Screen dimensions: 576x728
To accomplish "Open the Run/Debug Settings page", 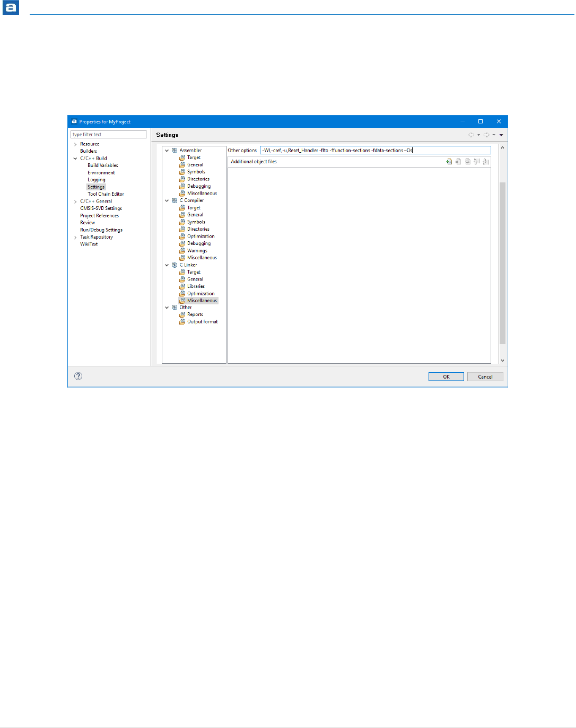I will 101,230.
